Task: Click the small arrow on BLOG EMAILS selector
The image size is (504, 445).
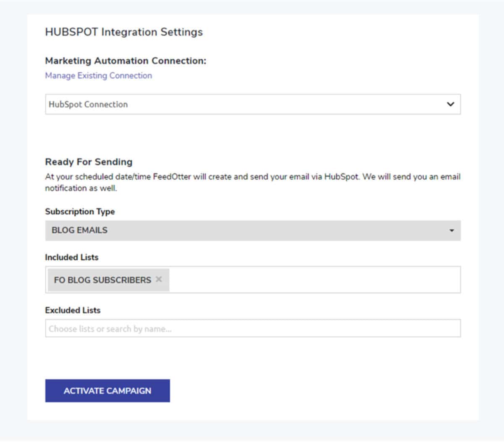Action: pyautogui.click(x=452, y=230)
